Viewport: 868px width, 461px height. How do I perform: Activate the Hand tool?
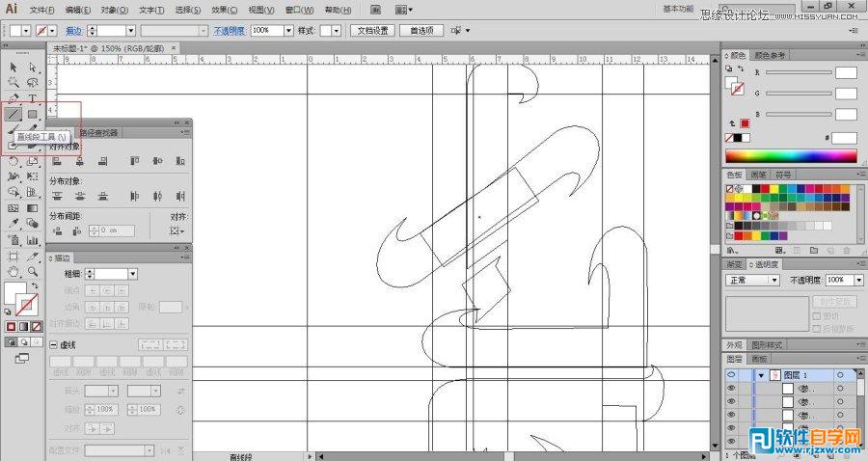[x=14, y=273]
